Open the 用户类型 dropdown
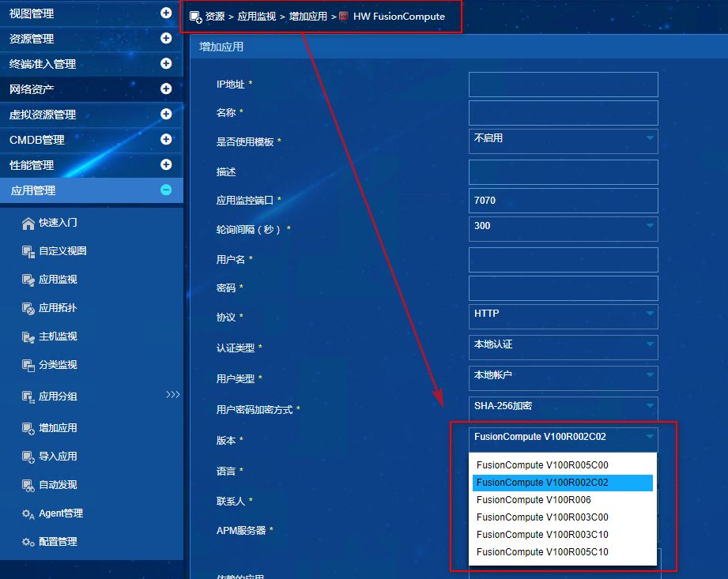The image size is (728, 579). (563, 378)
